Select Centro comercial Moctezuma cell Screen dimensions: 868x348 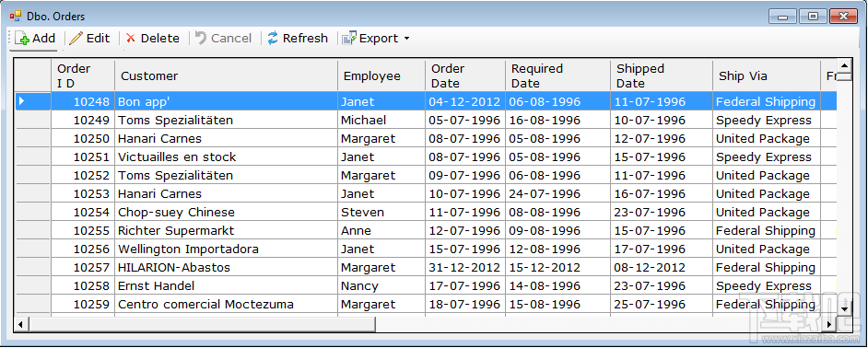pyautogui.click(x=226, y=305)
